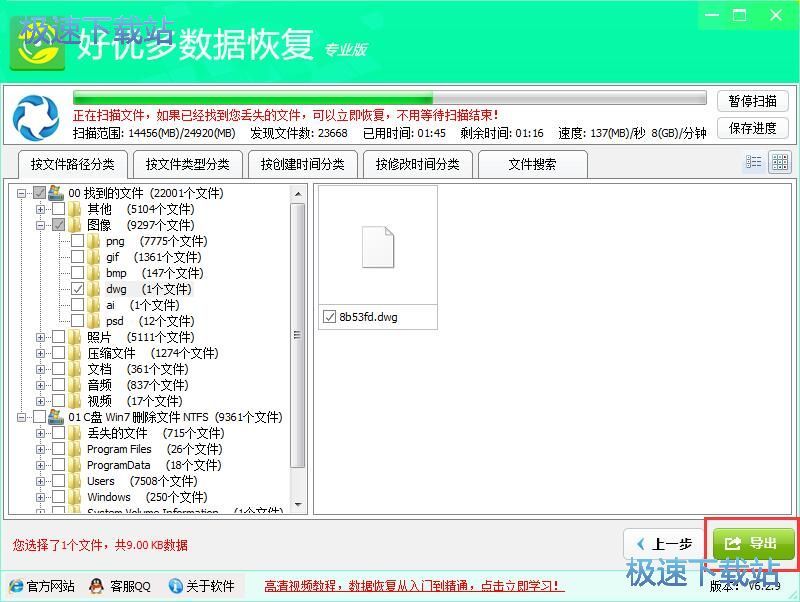800x602 pixels.
Task: Click the folder icon for dwg
Action: click(x=94, y=289)
